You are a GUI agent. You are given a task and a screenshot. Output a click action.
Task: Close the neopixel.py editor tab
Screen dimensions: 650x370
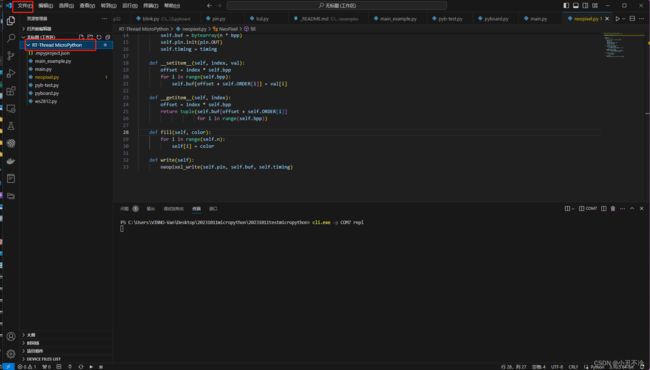click(607, 19)
